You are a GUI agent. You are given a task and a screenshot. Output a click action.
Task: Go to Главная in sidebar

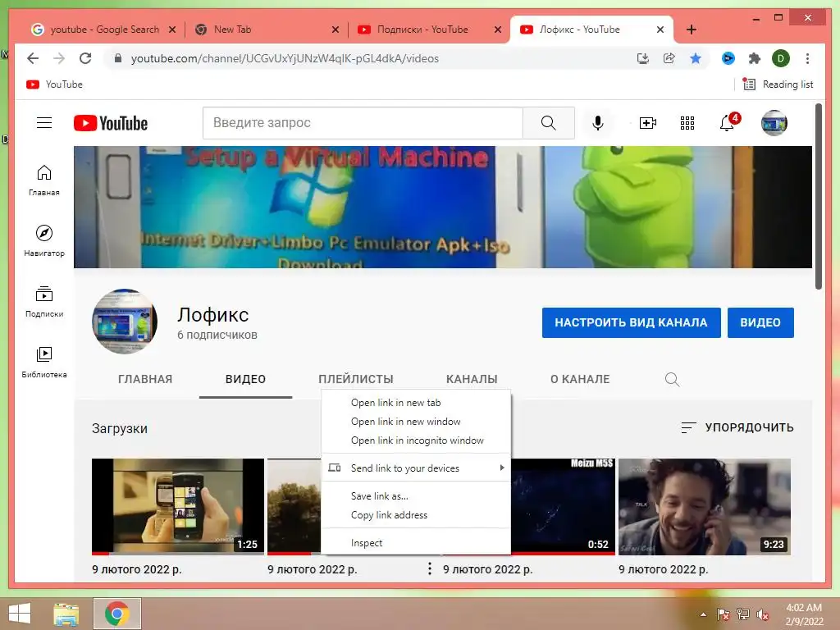click(44, 180)
